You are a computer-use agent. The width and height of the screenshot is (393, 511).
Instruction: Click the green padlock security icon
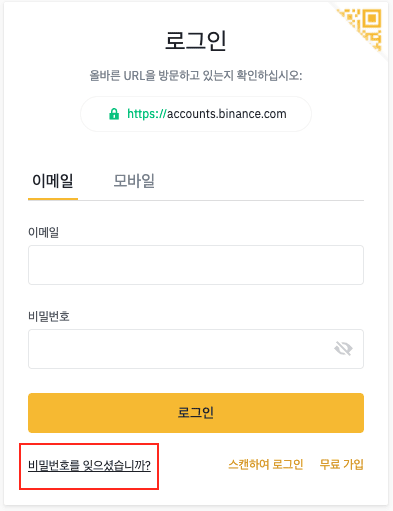114,114
